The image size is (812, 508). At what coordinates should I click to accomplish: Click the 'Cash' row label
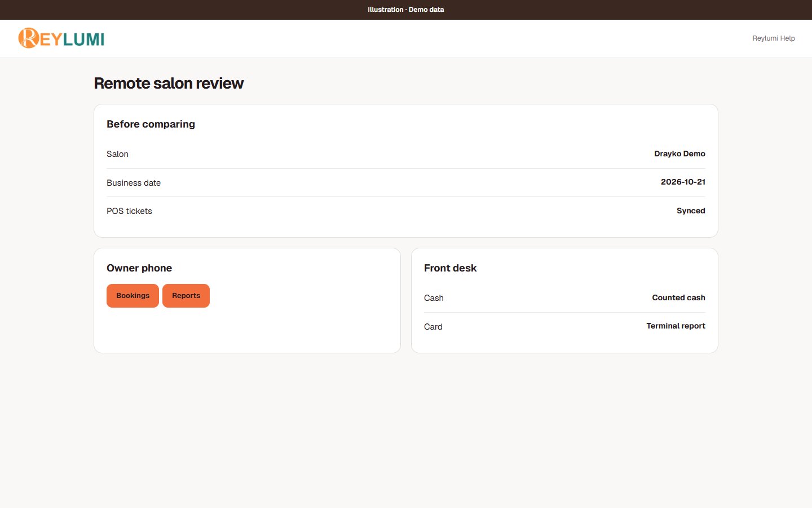434,298
